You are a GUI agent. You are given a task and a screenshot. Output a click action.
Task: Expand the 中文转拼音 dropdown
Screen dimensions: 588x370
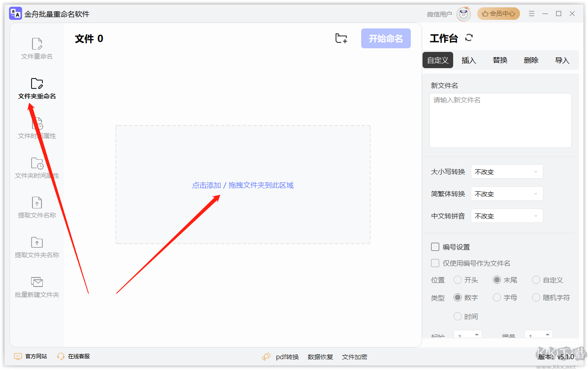506,216
